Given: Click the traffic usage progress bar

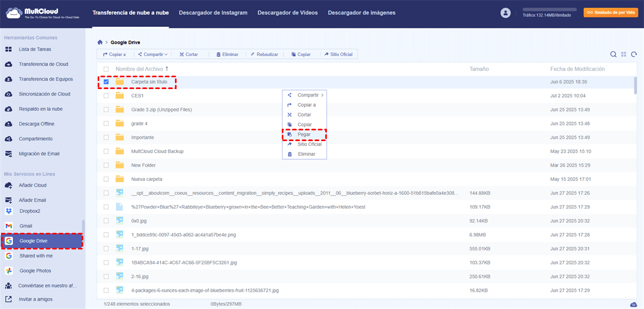Looking at the screenshot, I should point(549,10).
